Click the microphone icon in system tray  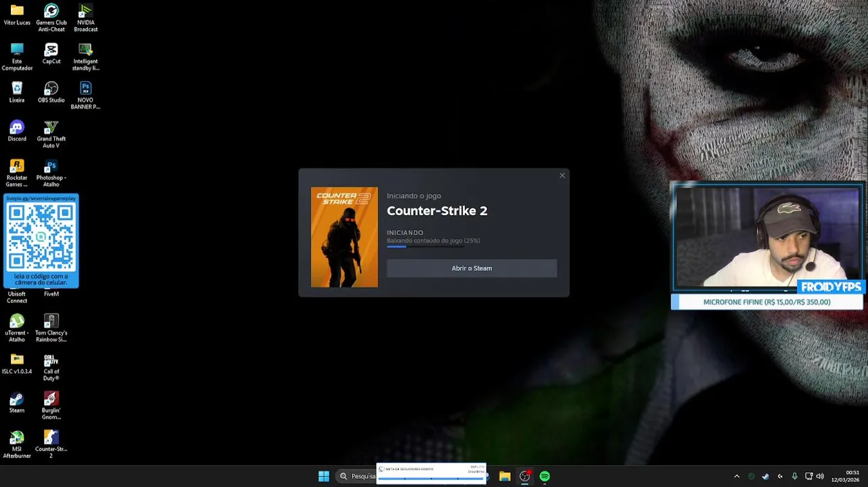[794, 476]
